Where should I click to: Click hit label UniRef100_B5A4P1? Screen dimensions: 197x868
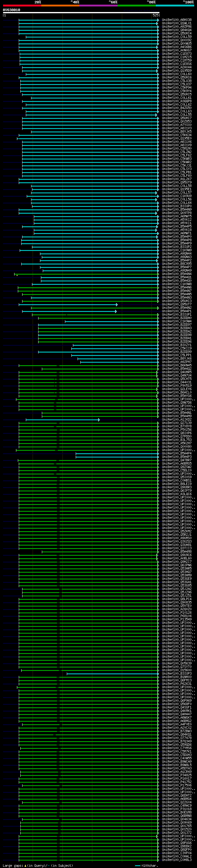point(176,311)
